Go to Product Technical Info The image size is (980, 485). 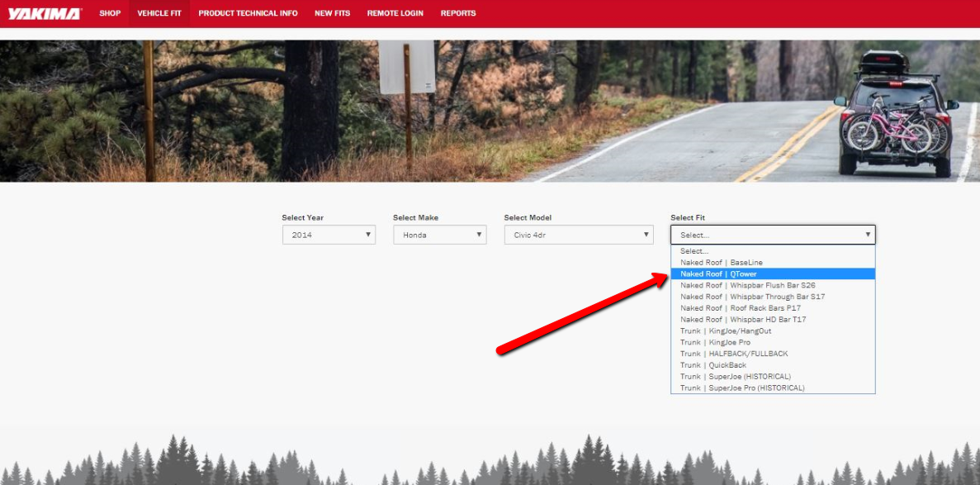point(249,13)
